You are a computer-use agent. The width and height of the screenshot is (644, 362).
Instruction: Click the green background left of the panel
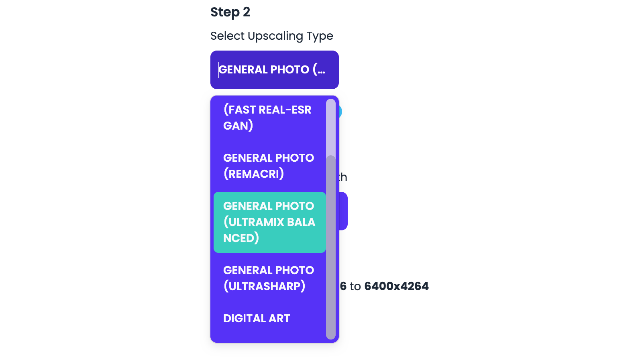pos(98,181)
